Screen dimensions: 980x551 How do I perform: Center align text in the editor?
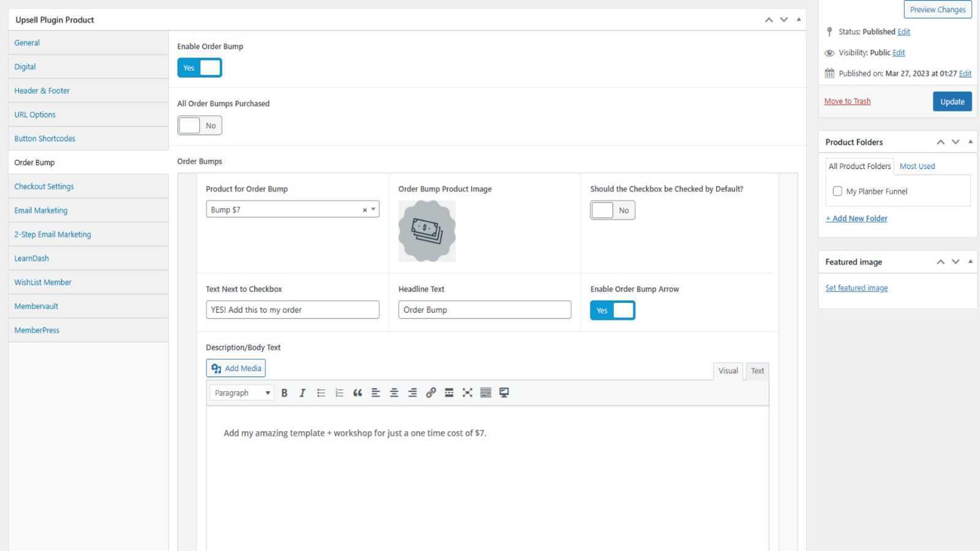point(394,393)
